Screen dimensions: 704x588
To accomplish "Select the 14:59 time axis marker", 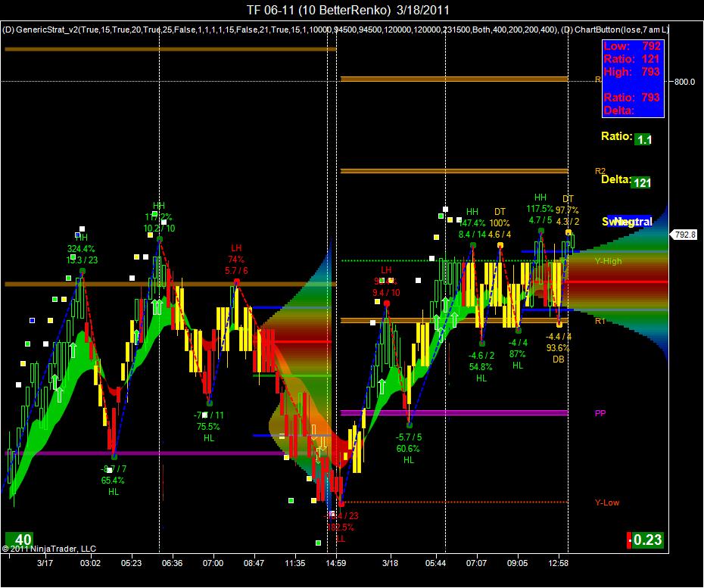I will [335, 563].
